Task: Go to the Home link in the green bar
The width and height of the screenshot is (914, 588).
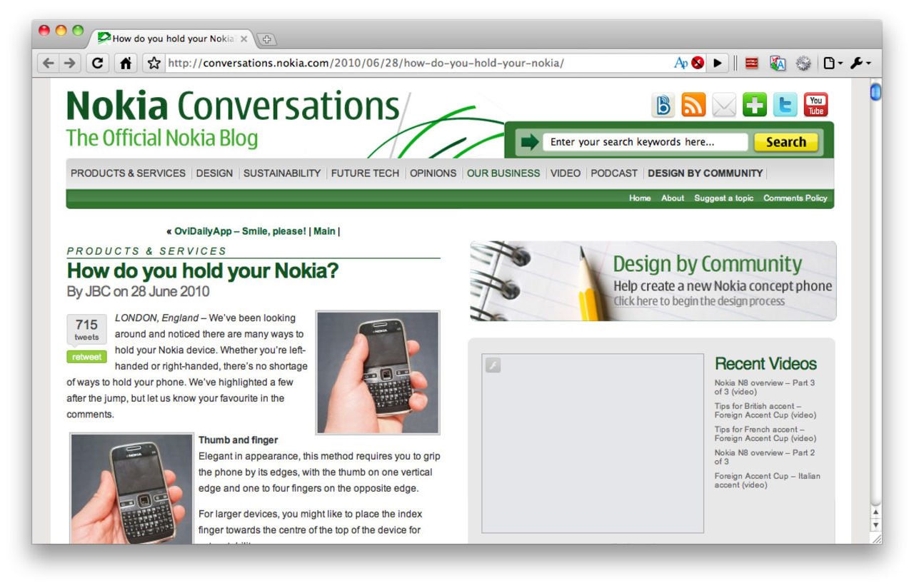Action: click(x=640, y=198)
